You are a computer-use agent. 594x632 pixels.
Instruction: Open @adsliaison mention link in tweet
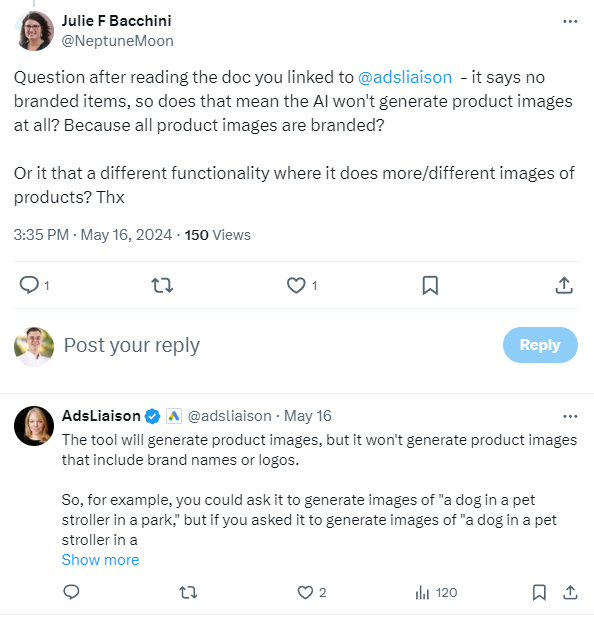(405, 77)
